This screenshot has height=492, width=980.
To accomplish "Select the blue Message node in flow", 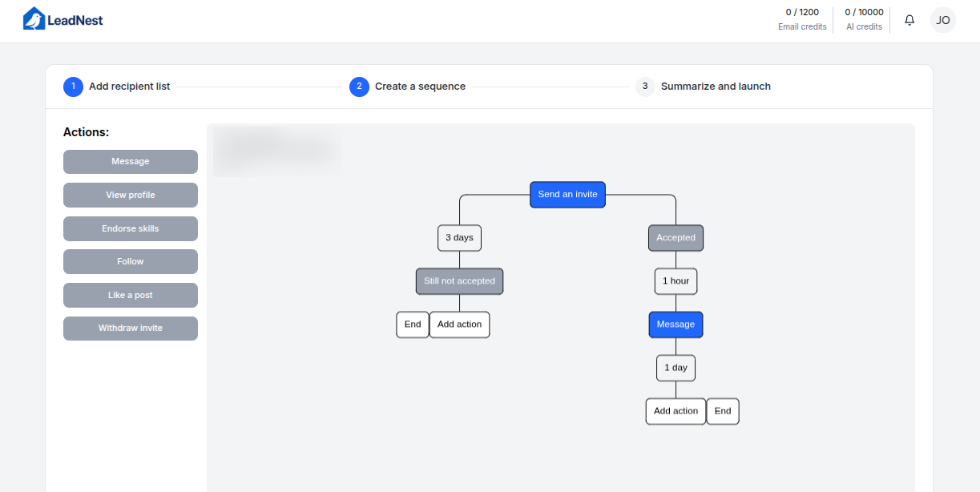I will point(676,325).
